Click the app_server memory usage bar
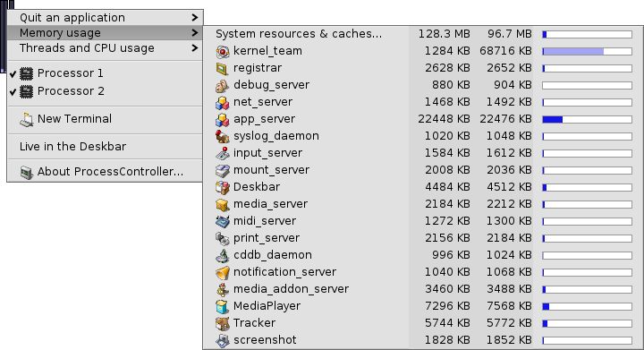 587,120
